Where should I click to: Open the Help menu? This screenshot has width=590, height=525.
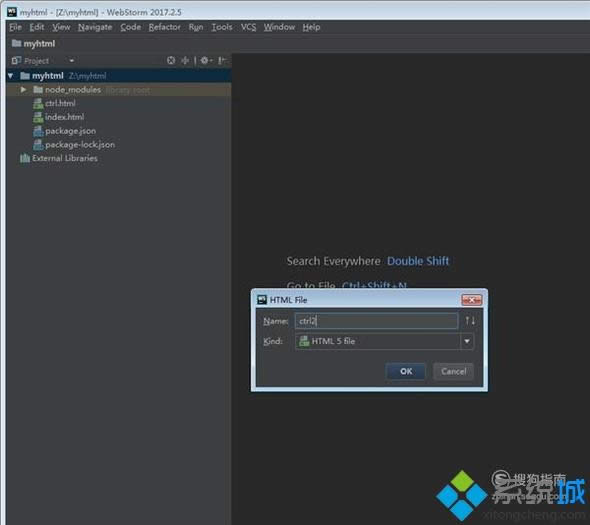click(311, 27)
